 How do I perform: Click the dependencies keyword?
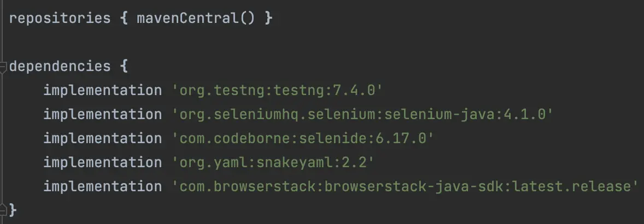(60, 67)
